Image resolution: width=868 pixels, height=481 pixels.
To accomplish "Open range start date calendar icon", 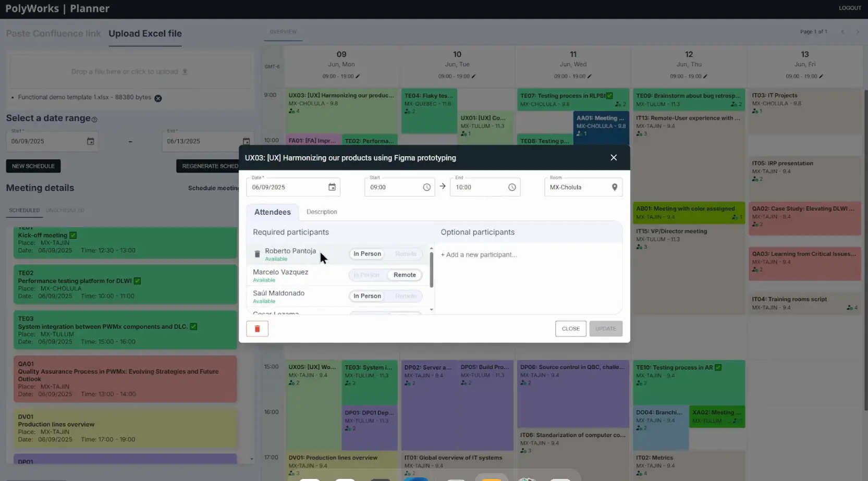I will (x=90, y=141).
